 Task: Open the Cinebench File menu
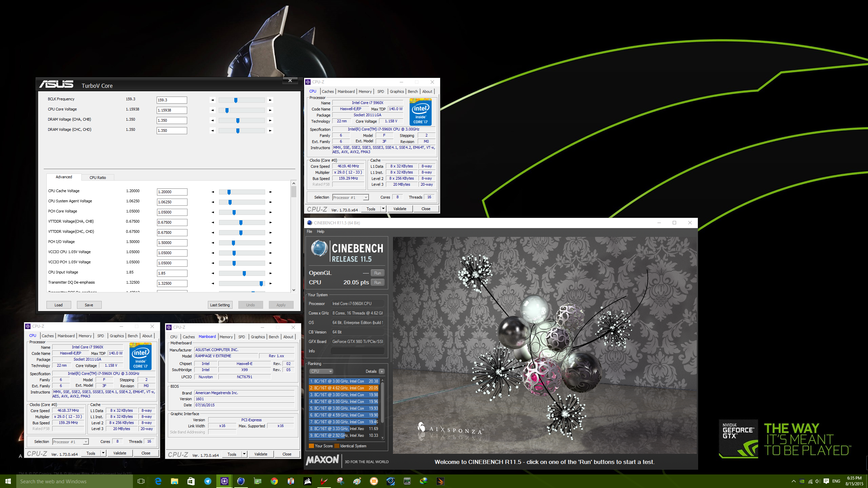[x=309, y=231]
